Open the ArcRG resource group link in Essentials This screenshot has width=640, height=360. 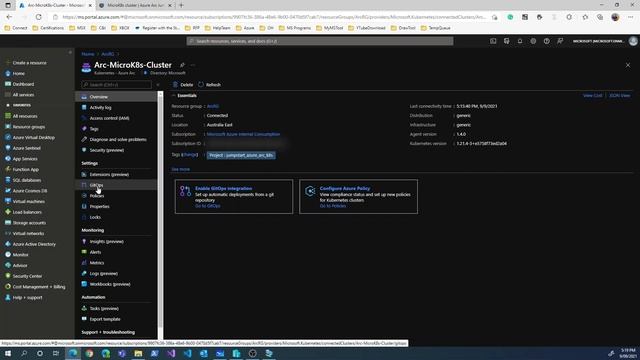tap(213, 106)
